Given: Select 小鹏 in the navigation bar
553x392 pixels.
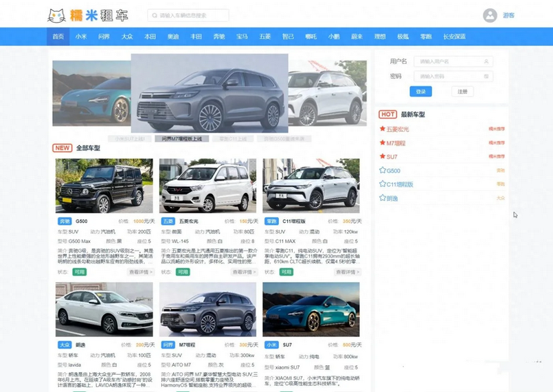Looking at the screenshot, I should tap(334, 36).
